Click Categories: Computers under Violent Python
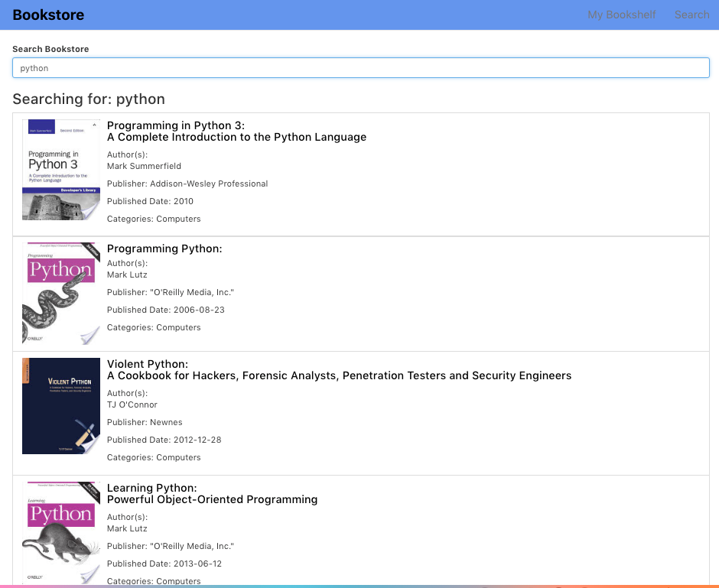This screenshot has width=719, height=588. click(154, 457)
